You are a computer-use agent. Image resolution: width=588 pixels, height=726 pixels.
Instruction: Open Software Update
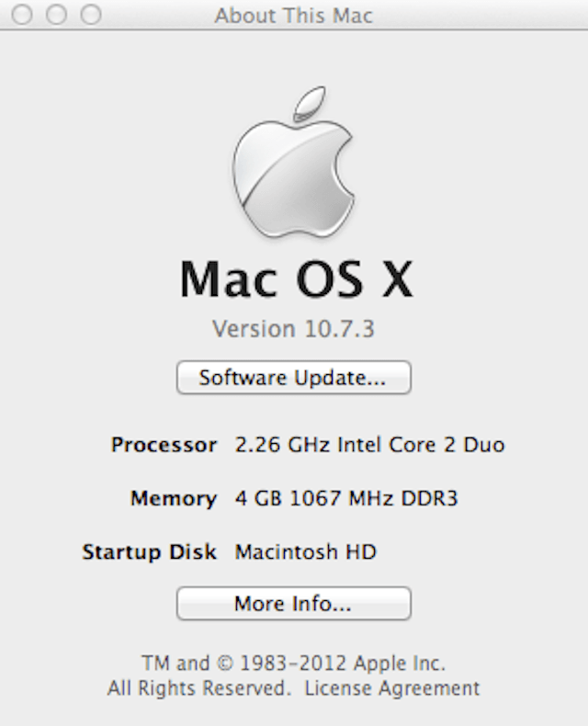pyautogui.click(x=293, y=378)
